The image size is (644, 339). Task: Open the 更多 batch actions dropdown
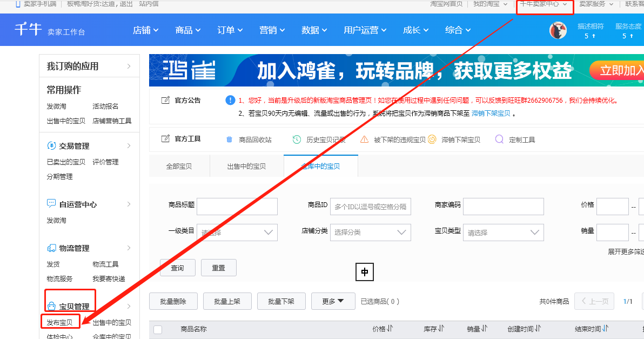point(333,301)
